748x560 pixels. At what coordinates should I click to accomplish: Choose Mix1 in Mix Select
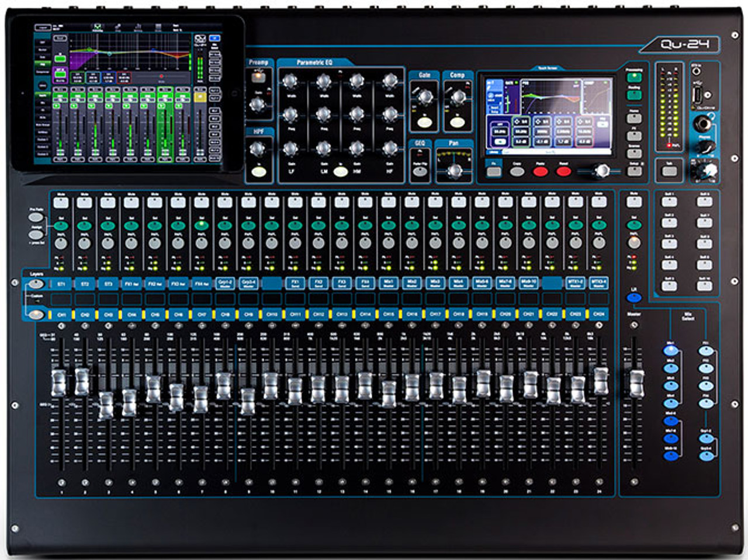tap(670, 350)
